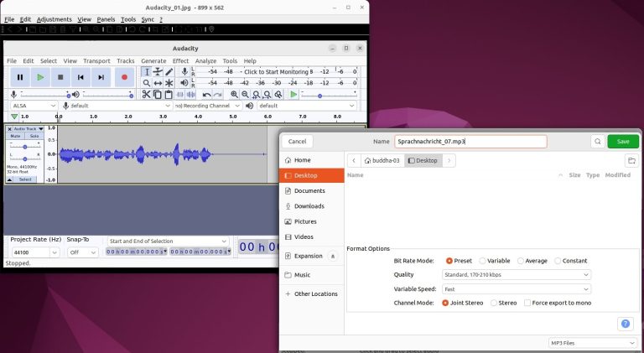
Task: Cut selection with the scissors icon
Action: [146, 95]
